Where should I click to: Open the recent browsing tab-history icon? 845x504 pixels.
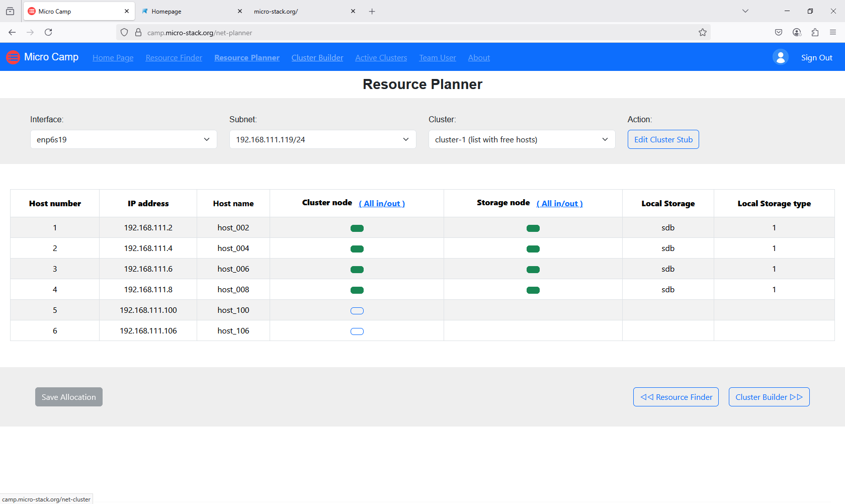pos(10,11)
